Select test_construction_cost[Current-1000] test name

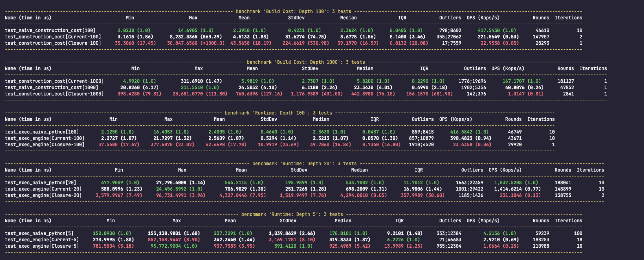54,81
